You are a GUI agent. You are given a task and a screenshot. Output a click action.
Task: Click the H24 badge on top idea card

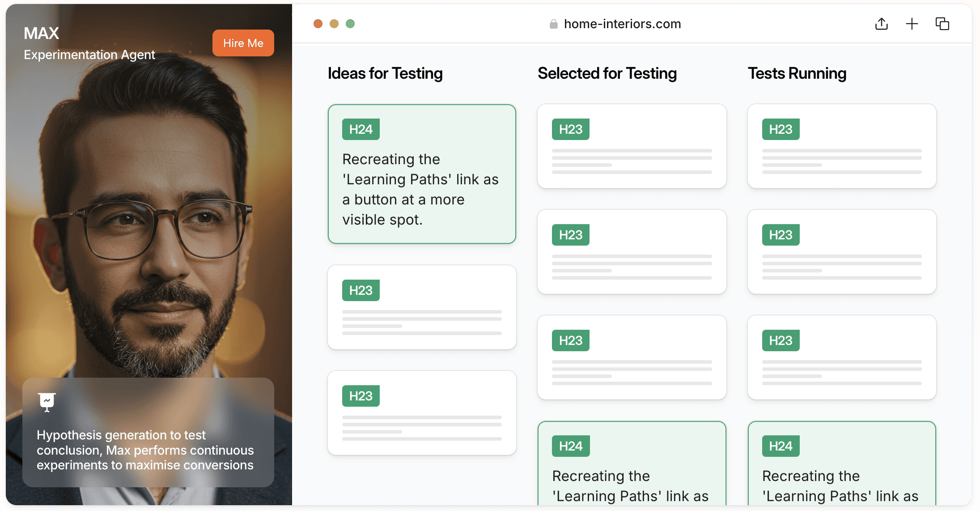tap(361, 130)
